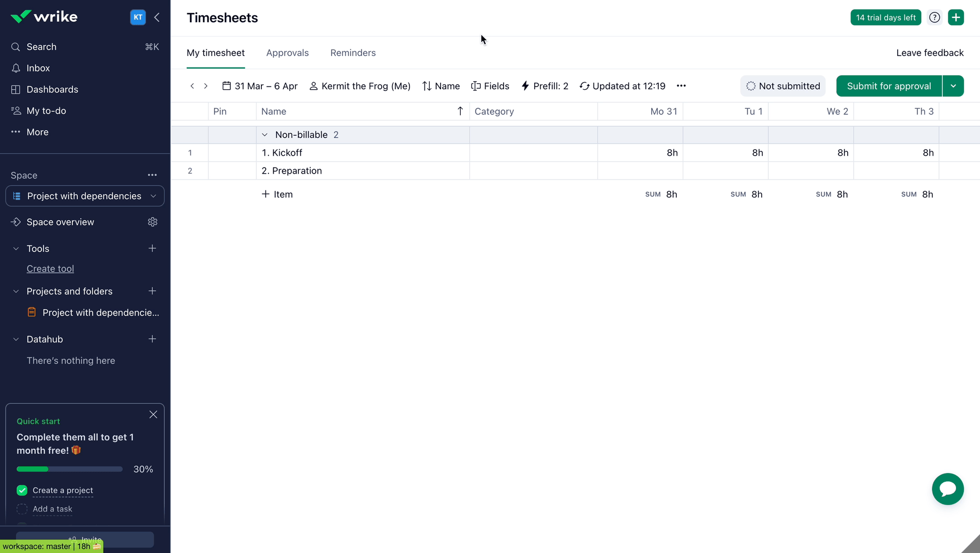Viewport: 980px width, 553px height.
Task: Expand the Submit for approval dropdown arrow
Action: pos(953,86)
